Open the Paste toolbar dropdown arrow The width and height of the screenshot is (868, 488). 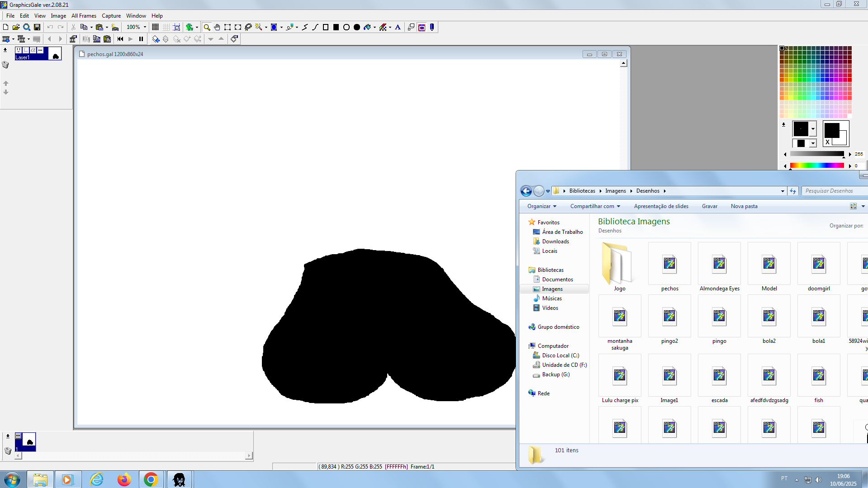(107, 27)
